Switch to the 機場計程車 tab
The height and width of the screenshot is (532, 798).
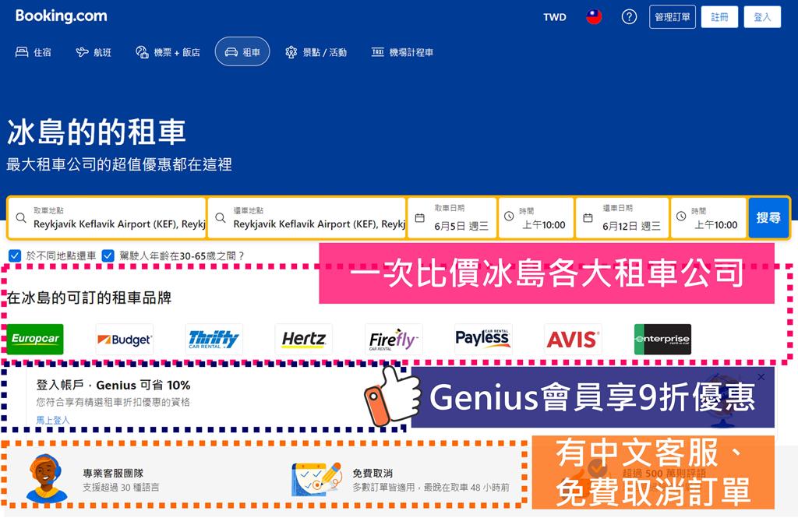click(402, 52)
